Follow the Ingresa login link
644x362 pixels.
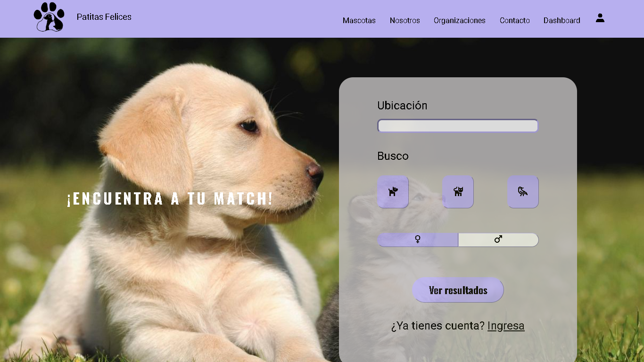(x=506, y=326)
